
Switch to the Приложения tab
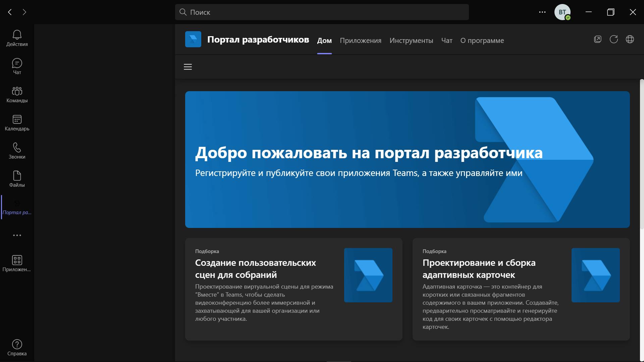point(361,41)
